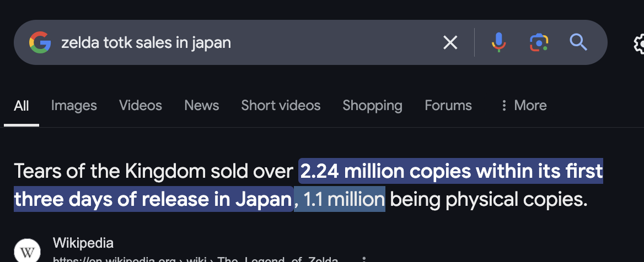Image resolution: width=644 pixels, height=262 pixels.
Task: Click the Wikipedia favicon
Action: coord(27,252)
